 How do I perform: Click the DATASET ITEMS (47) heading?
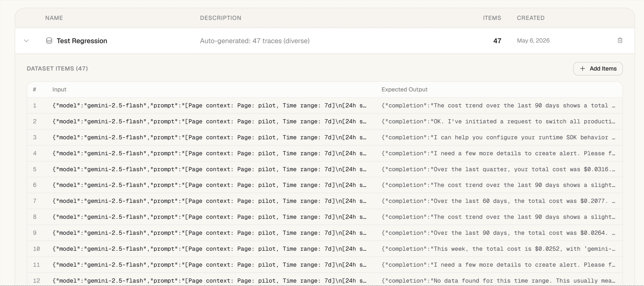click(x=57, y=69)
